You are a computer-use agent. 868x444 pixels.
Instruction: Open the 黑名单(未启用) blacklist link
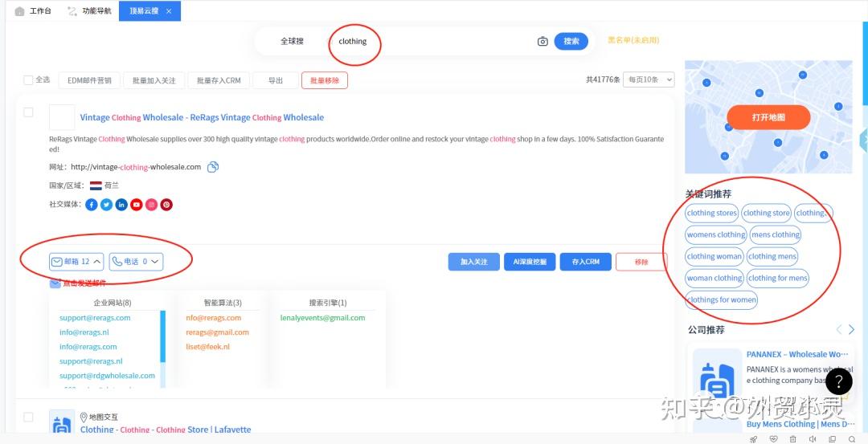[x=633, y=40]
